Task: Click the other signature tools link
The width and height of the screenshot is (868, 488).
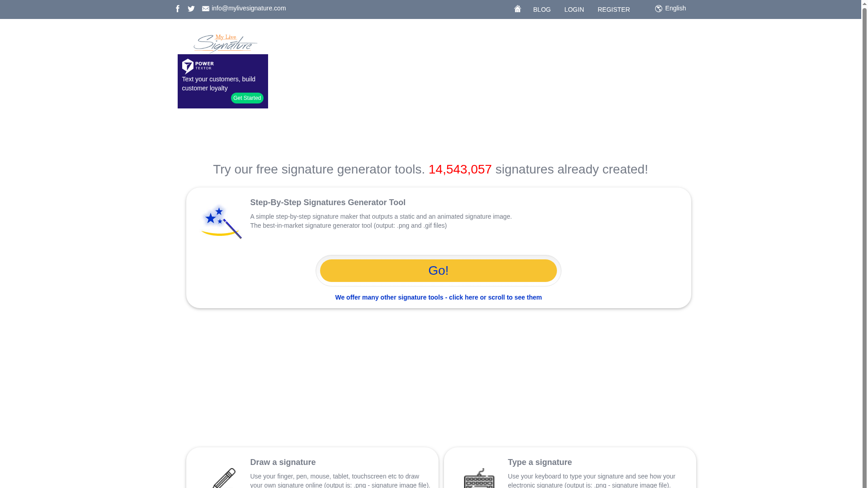Action: point(439,297)
